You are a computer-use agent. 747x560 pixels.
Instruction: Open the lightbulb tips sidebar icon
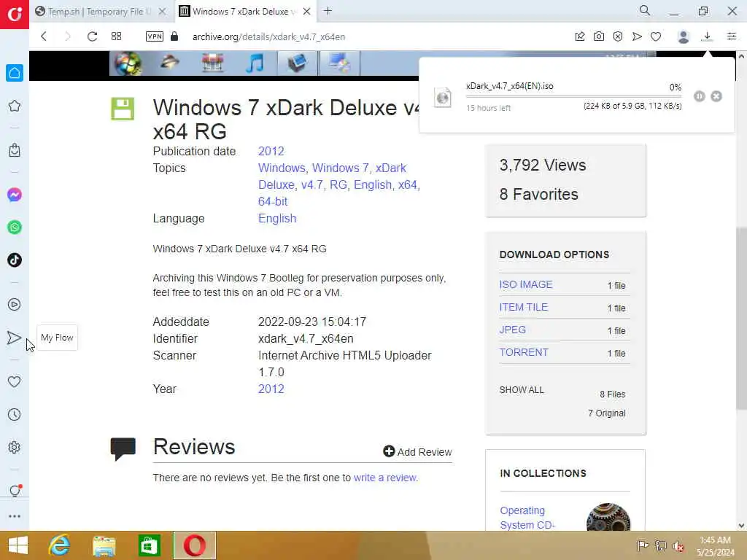point(15,491)
